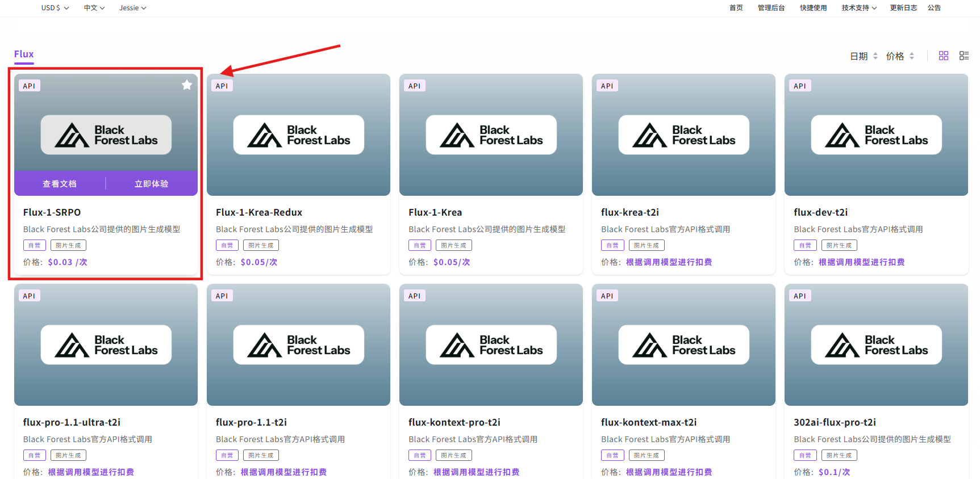This screenshot has width=980, height=479.
Task: Switch to list view layout
Action: click(964, 56)
